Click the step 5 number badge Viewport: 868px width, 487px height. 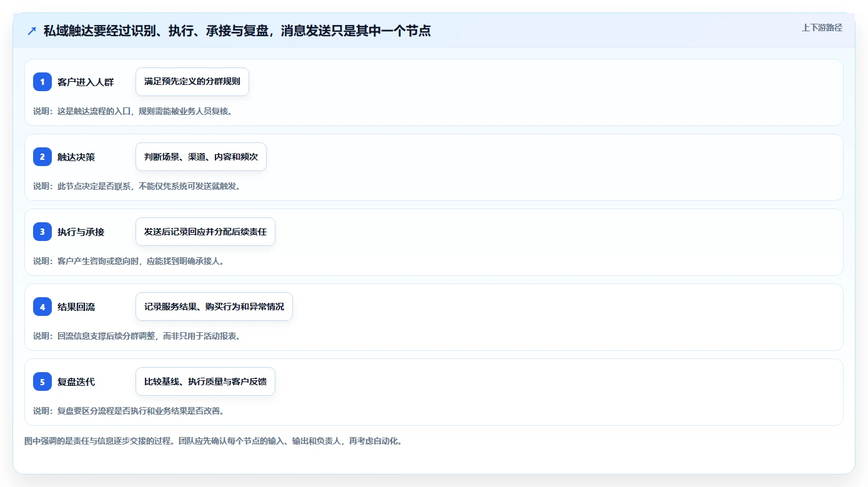click(42, 381)
